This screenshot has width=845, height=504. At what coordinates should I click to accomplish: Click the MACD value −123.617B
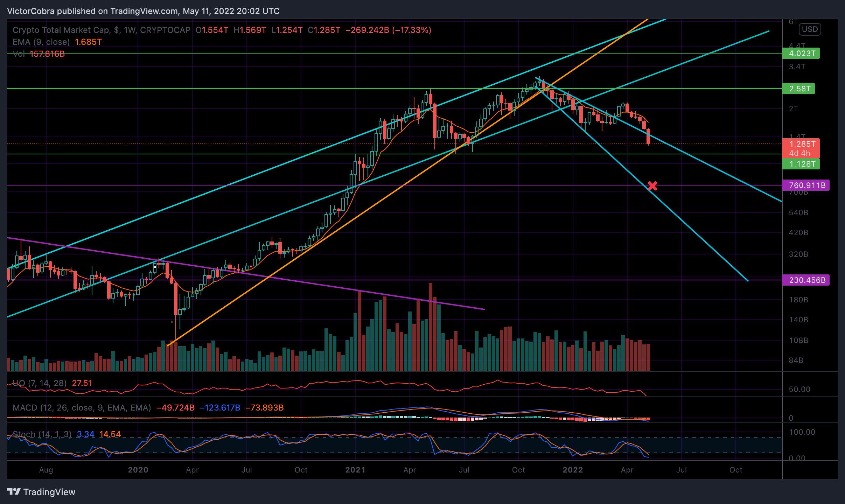[220, 408]
